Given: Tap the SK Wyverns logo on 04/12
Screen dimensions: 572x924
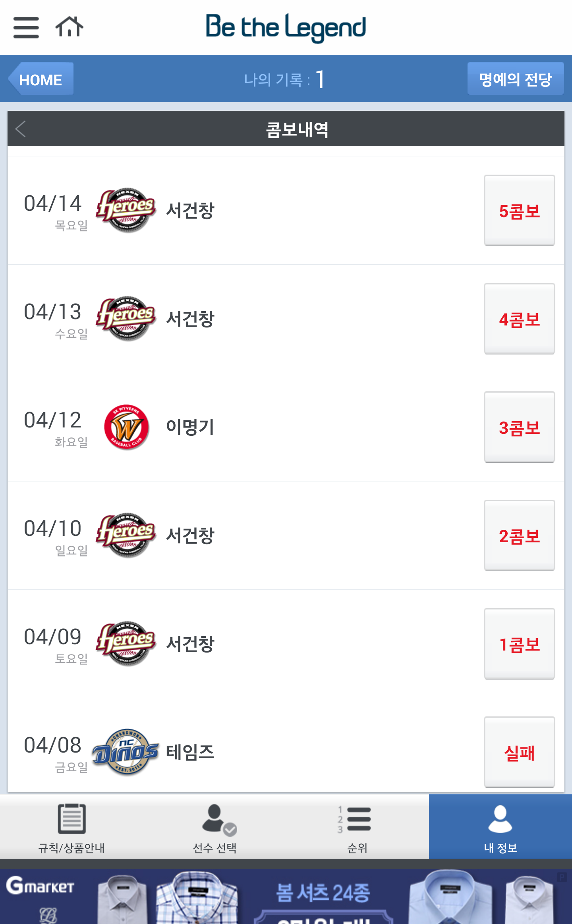Looking at the screenshot, I should pyautogui.click(x=126, y=427).
